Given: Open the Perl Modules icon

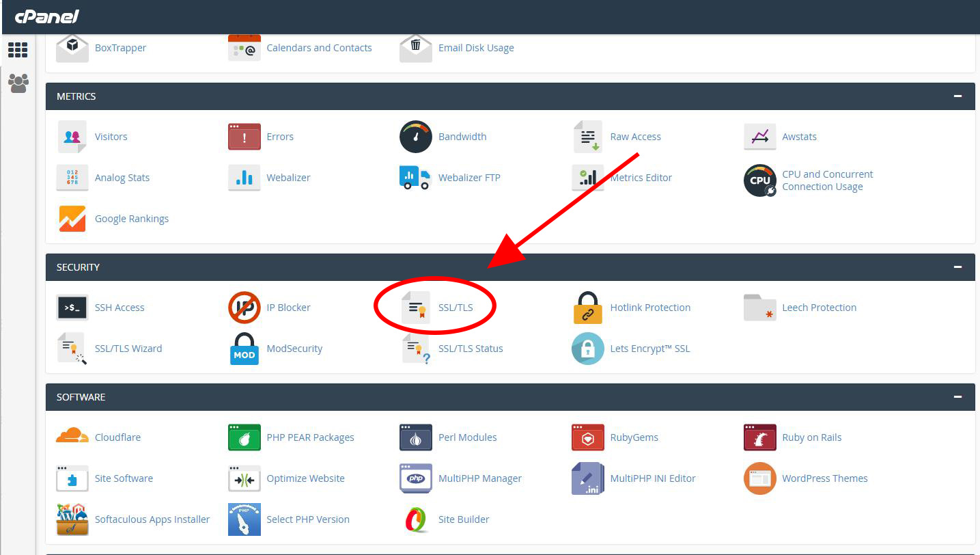Looking at the screenshot, I should click(x=416, y=437).
